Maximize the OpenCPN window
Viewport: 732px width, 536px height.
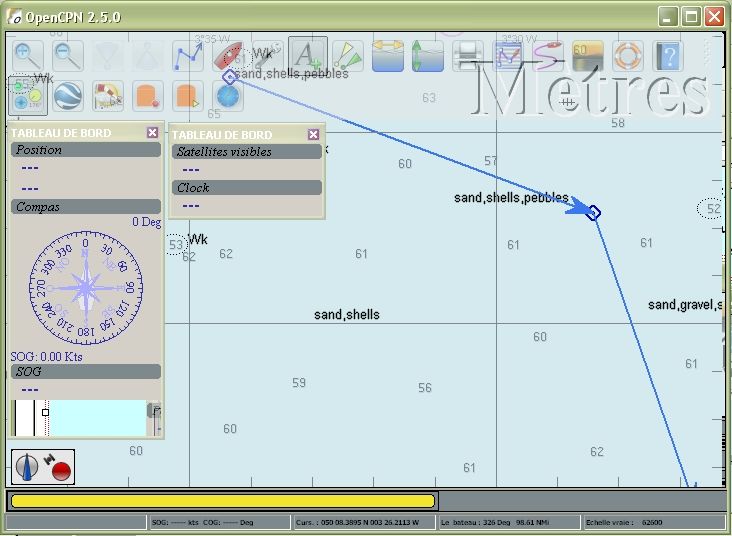click(x=691, y=17)
